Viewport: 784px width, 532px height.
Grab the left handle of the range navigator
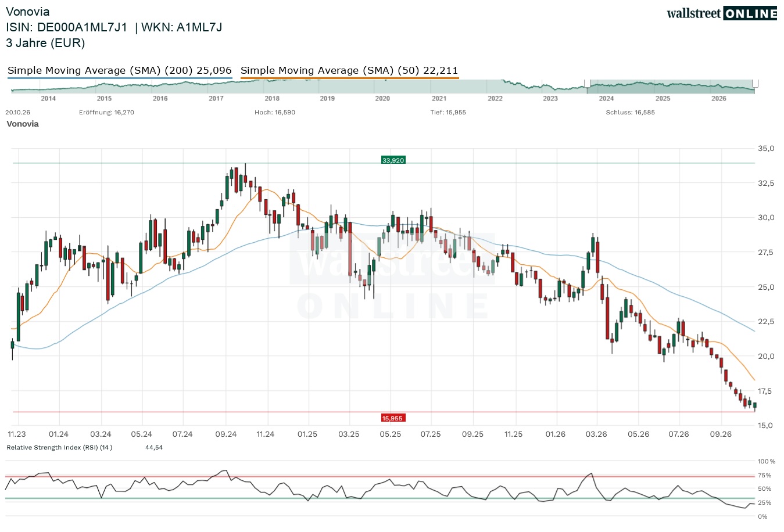588,84
